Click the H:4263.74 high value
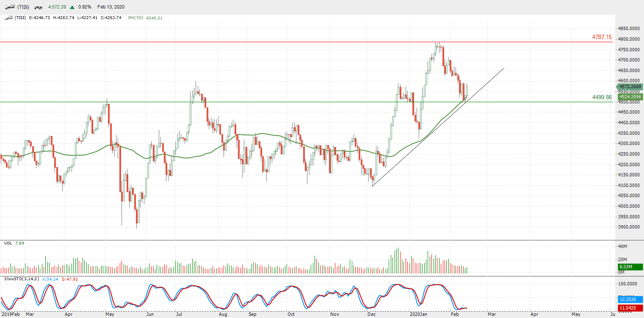The width and height of the screenshot is (644, 318). pos(64,18)
